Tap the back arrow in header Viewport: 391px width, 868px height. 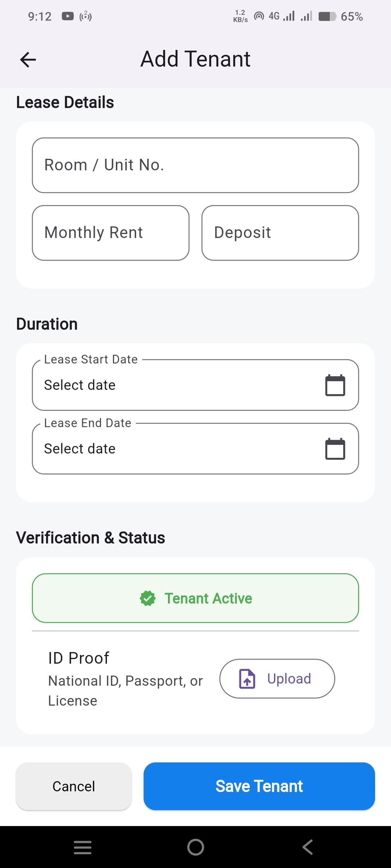(x=28, y=60)
